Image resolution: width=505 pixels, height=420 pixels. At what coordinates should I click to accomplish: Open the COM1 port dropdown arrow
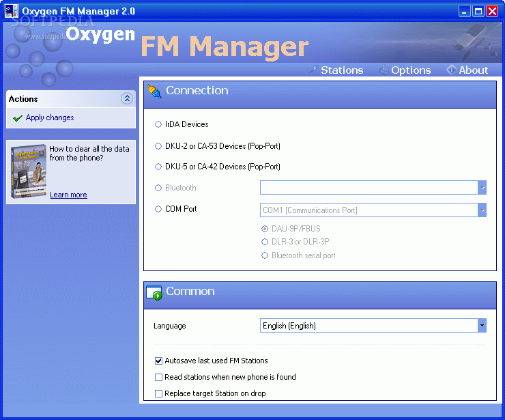click(482, 210)
